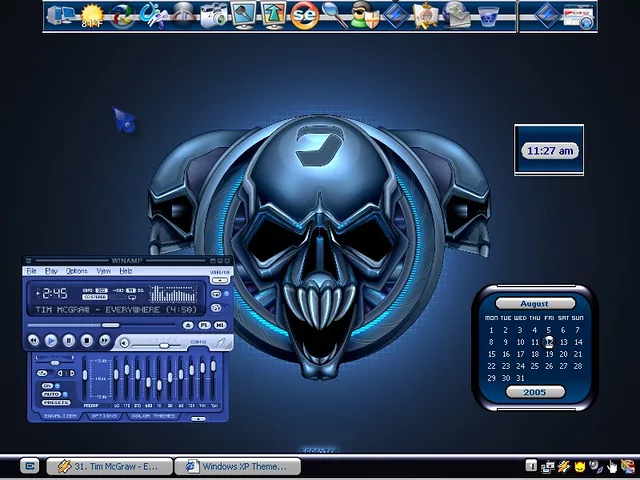
Task: Mute Winamp with speaker icon
Action: 125,343
